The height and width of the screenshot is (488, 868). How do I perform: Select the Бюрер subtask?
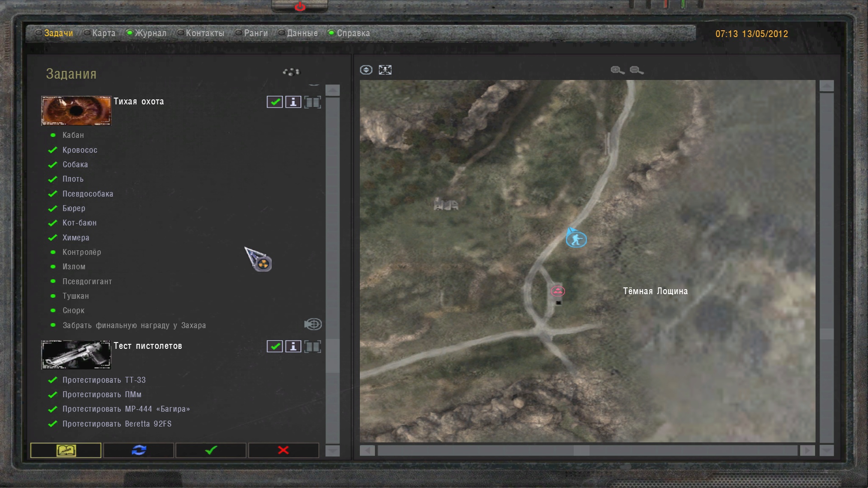click(x=74, y=208)
